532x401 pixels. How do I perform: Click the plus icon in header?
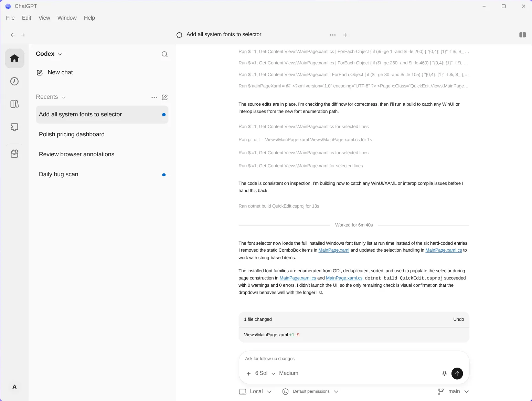click(x=345, y=35)
